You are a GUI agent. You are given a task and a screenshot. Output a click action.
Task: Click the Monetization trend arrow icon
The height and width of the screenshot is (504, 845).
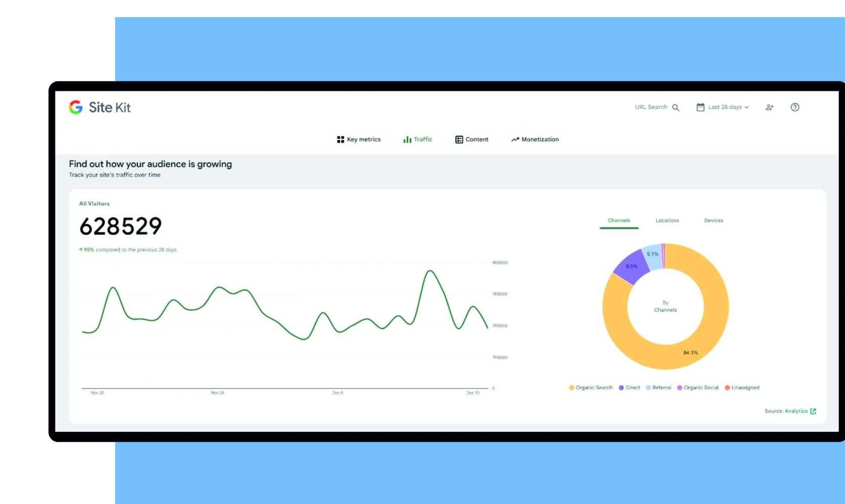click(x=515, y=139)
